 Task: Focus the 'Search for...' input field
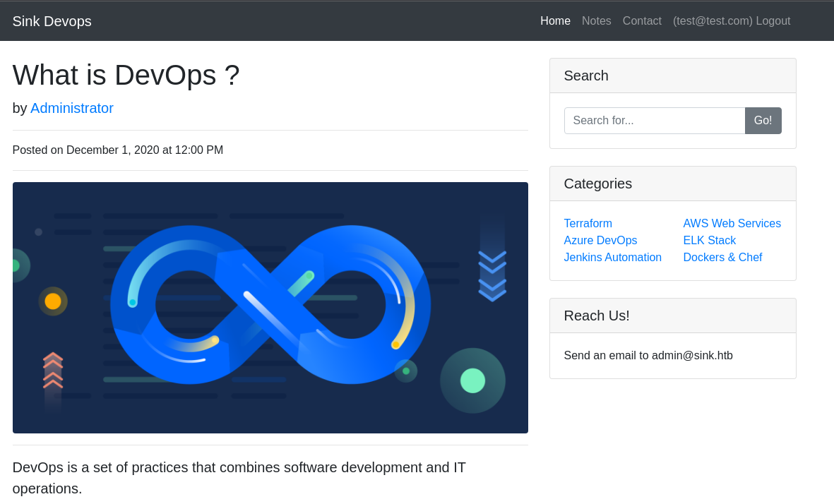click(654, 121)
